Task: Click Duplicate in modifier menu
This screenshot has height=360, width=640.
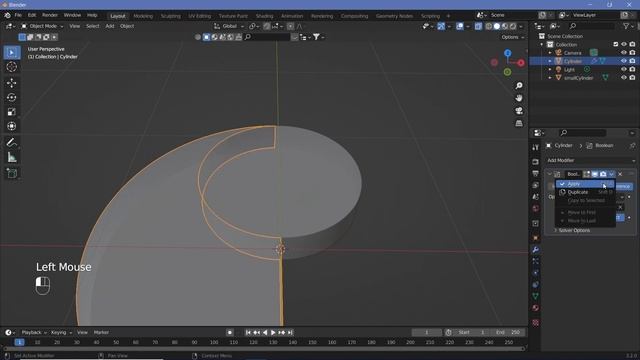Action: point(585,192)
